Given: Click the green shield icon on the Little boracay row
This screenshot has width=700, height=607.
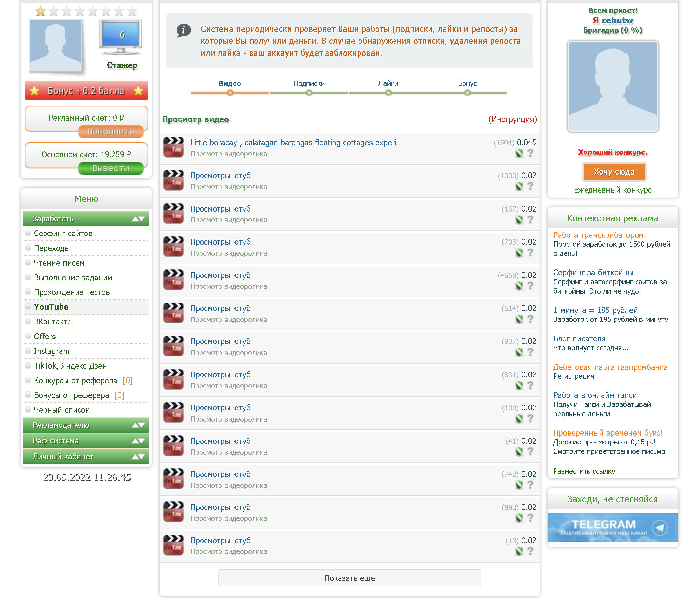Looking at the screenshot, I should [519, 154].
